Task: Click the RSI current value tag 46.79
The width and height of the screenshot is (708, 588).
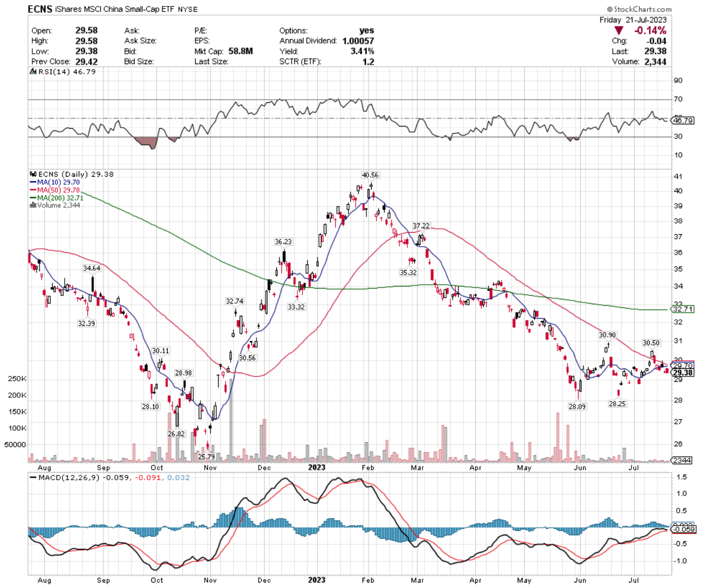Action: [683, 121]
